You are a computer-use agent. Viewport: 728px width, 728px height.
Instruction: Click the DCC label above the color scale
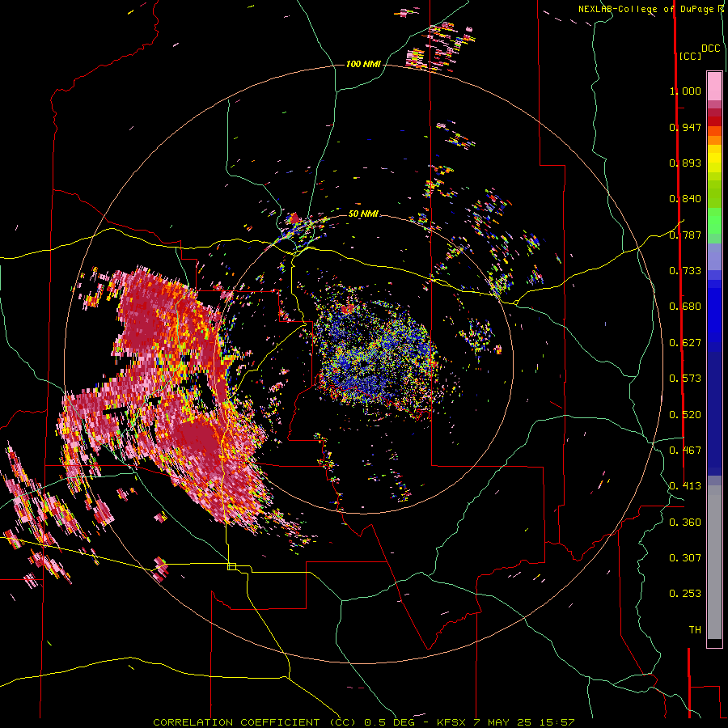(710, 48)
